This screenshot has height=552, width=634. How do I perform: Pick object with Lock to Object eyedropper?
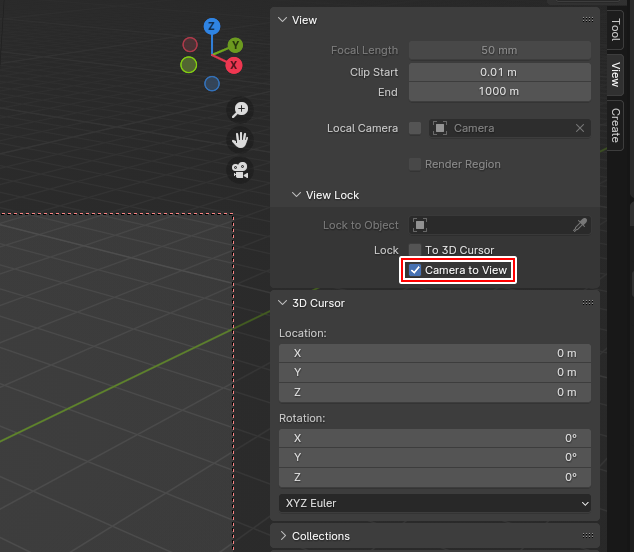[x=579, y=225]
